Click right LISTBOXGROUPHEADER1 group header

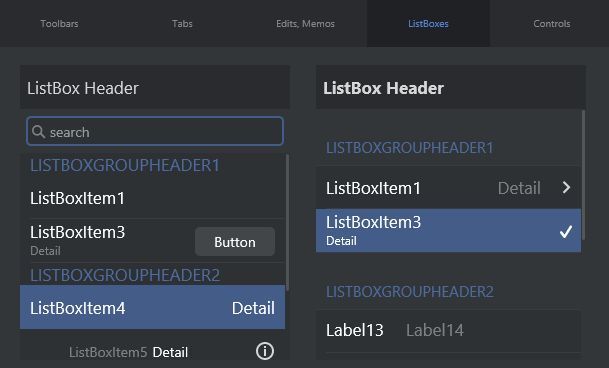coord(409,148)
